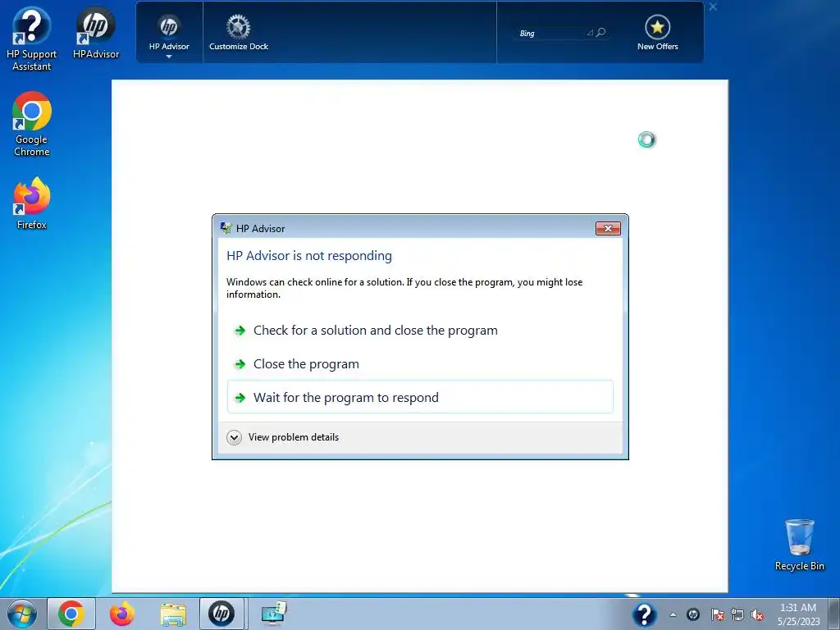The image size is (840, 630).
Task: Open HP Support Assistant desktop shortcut
Action: 32,39
